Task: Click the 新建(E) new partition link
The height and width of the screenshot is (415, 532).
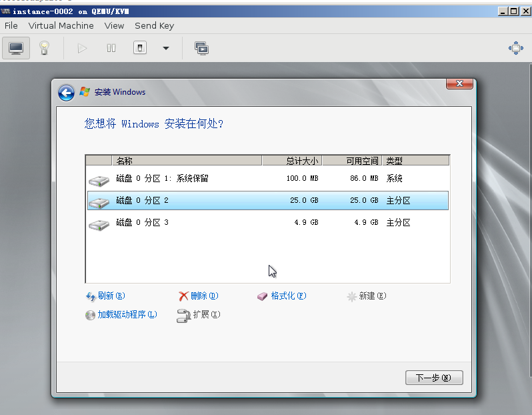Action: (x=373, y=296)
